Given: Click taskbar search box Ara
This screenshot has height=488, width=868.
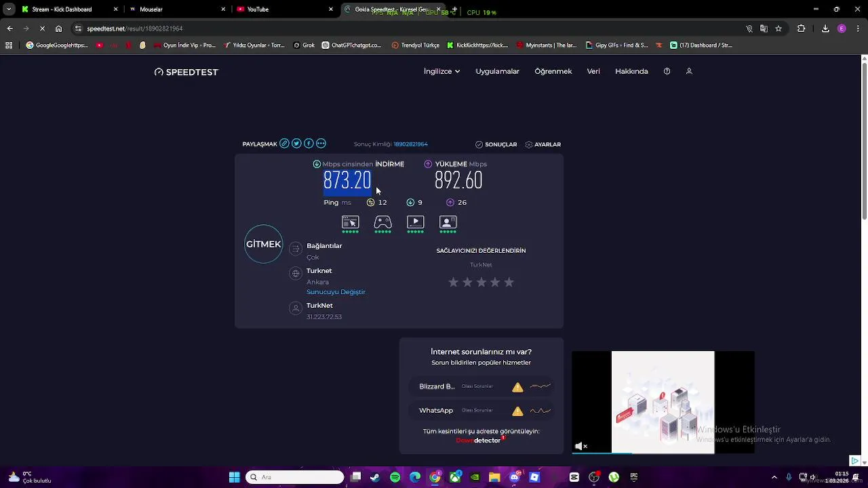Looking at the screenshot, I should click(x=295, y=477).
